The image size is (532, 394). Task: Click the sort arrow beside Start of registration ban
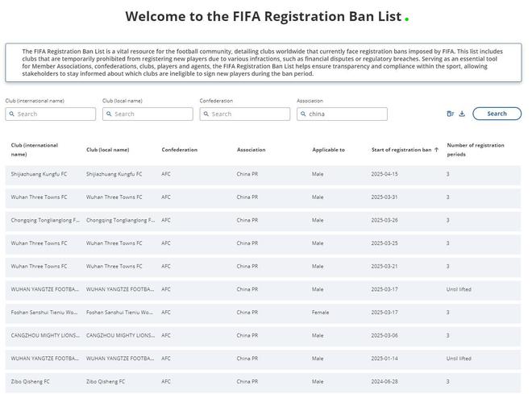(436, 150)
